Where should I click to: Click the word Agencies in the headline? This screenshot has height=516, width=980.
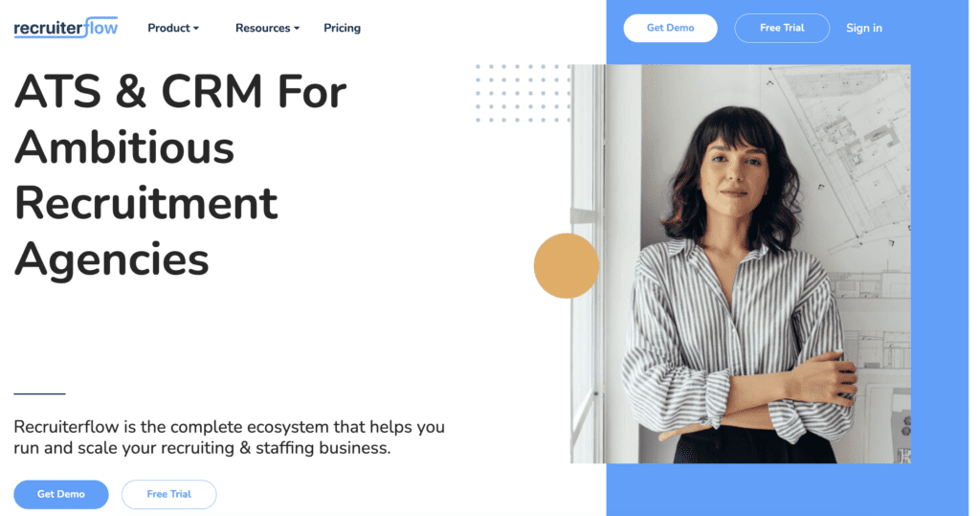111,259
